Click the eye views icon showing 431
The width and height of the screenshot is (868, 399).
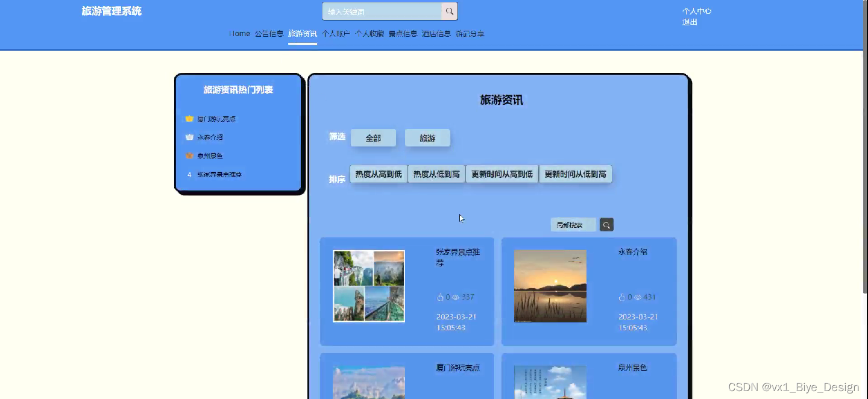pos(638,297)
